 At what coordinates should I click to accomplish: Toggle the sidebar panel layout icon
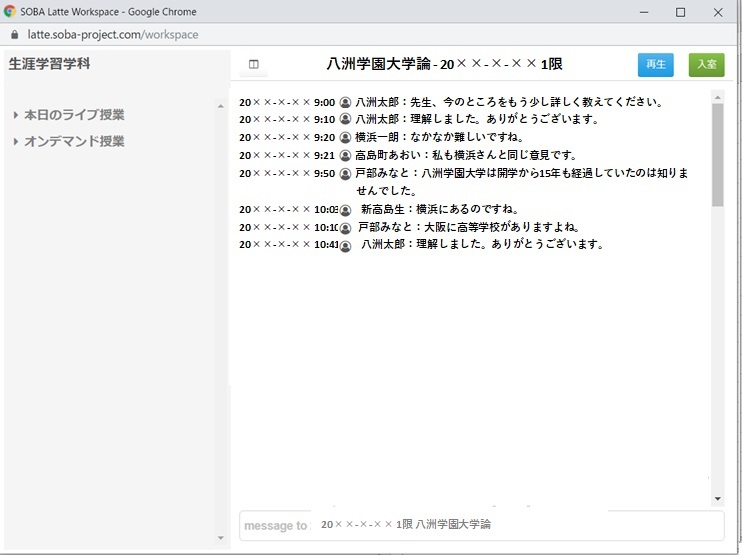(x=254, y=64)
